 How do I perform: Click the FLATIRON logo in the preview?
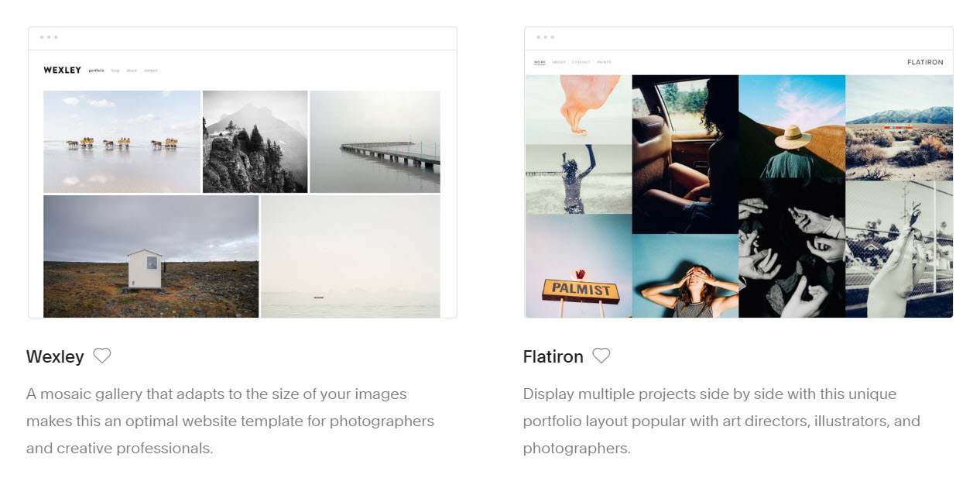tap(925, 62)
